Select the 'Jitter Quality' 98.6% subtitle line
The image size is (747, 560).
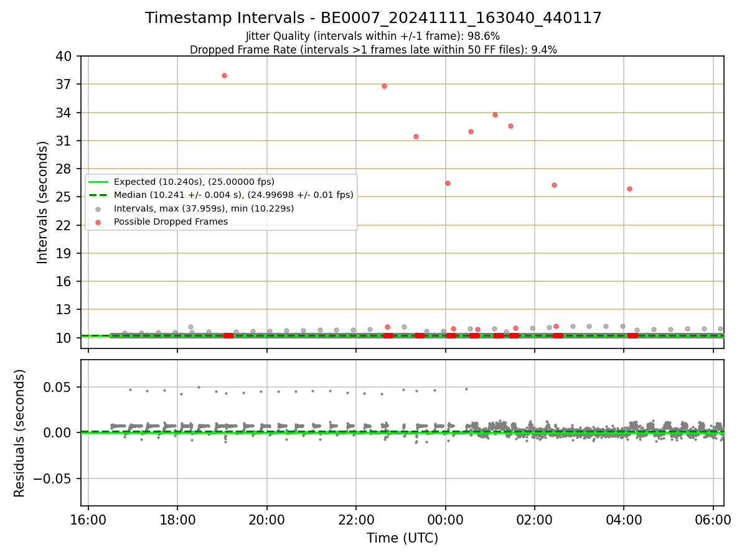[373, 37]
